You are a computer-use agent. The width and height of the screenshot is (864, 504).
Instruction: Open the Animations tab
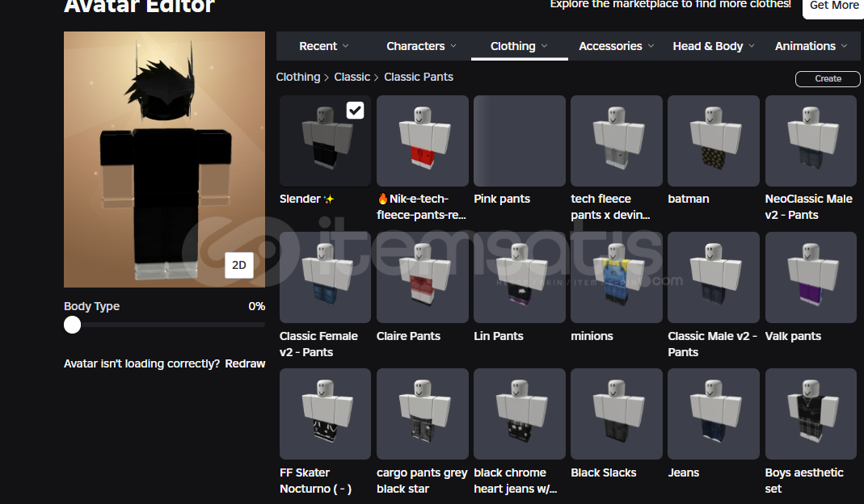(811, 46)
